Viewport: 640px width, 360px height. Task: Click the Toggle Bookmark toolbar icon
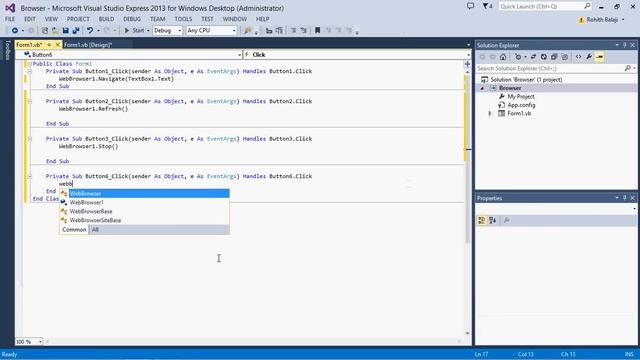pos(318,31)
